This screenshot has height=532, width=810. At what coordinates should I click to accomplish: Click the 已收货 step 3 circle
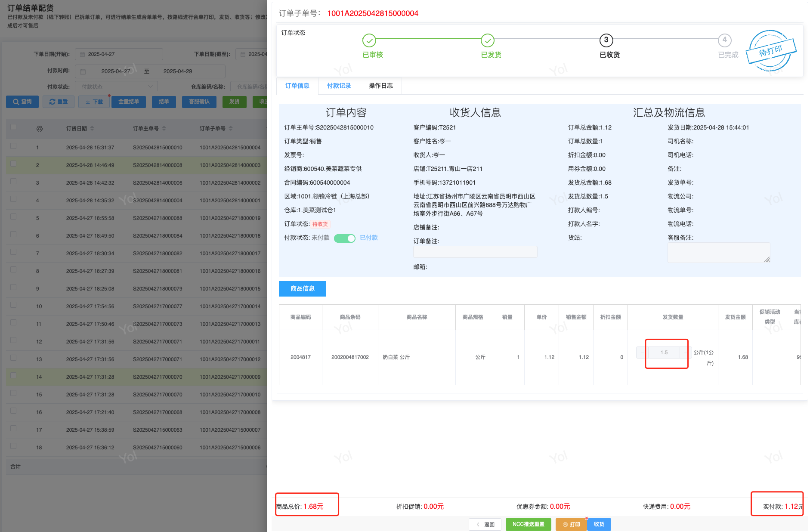point(606,40)
